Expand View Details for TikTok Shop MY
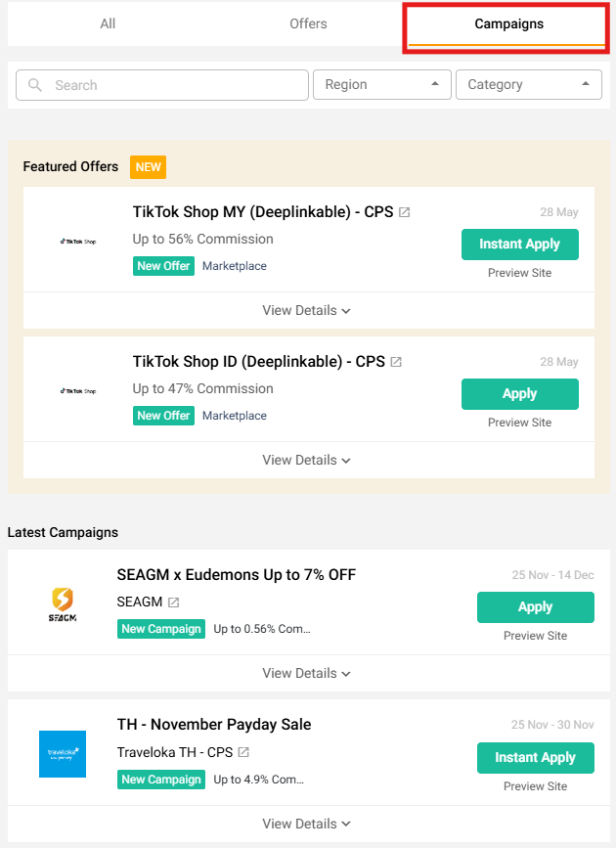The height and width of the screenshot is (848, 616). pyautogui.click(x=307, y=310)
